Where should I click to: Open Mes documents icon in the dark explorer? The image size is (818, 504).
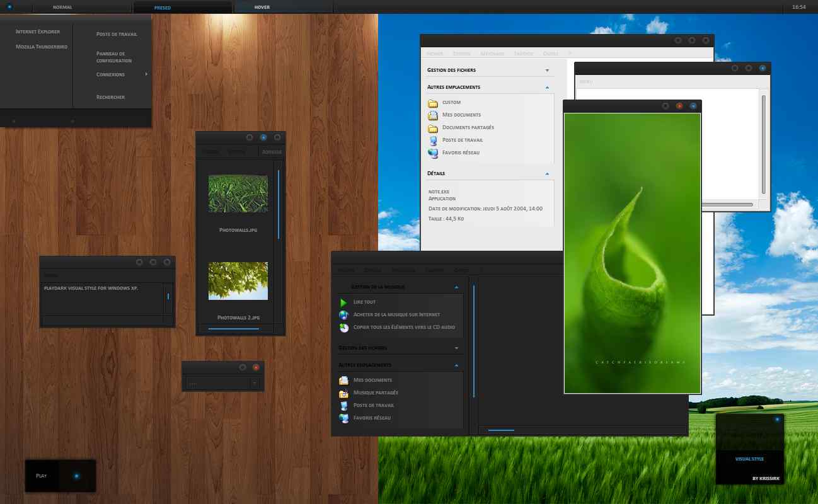coord(343,381)
